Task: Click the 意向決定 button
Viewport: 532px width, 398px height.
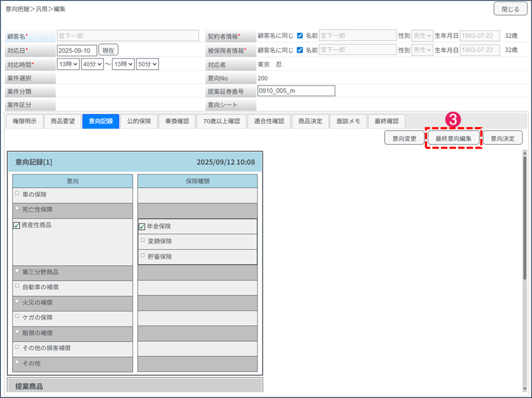Action: (502, 138)
